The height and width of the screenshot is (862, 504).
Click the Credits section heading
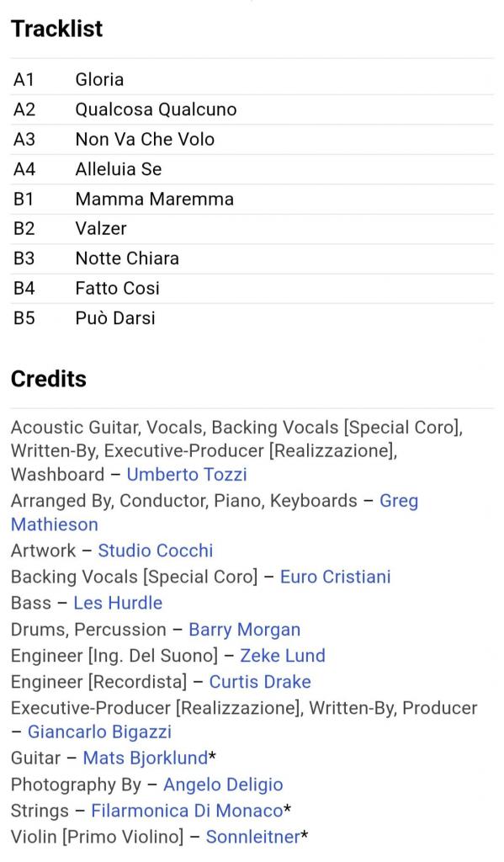49,379
